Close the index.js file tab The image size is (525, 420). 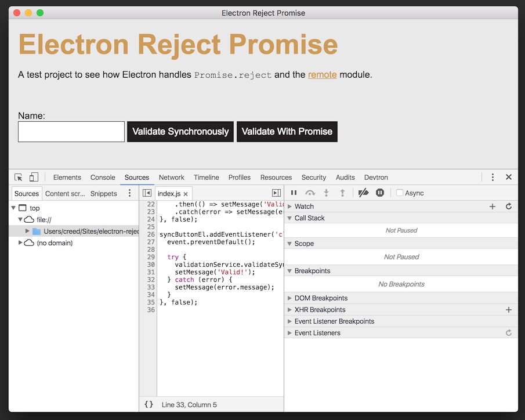[x=186, y=194]
